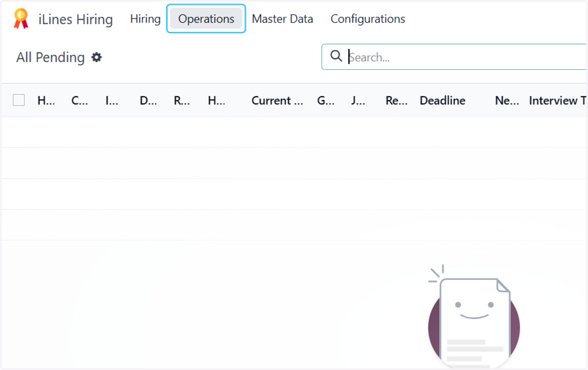This screenshot has height=370, width=588.
Task: Sort by the Current column header
Action: click(x=278, y=100)
